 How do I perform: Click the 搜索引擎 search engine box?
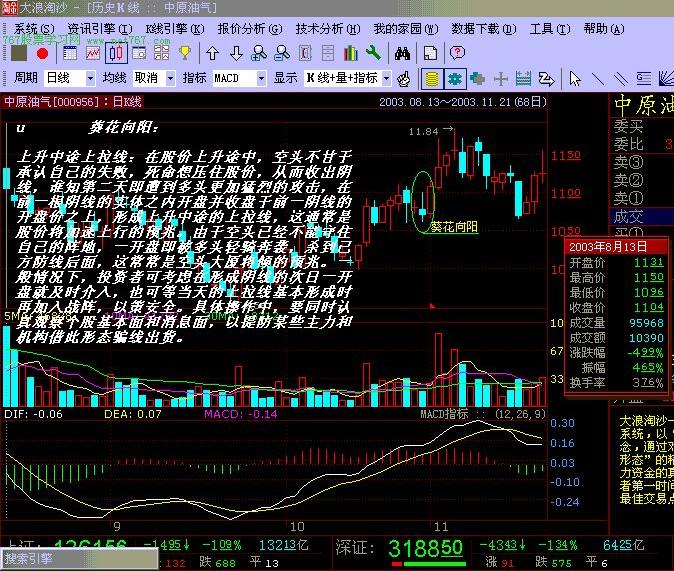[x=80, y=559]
